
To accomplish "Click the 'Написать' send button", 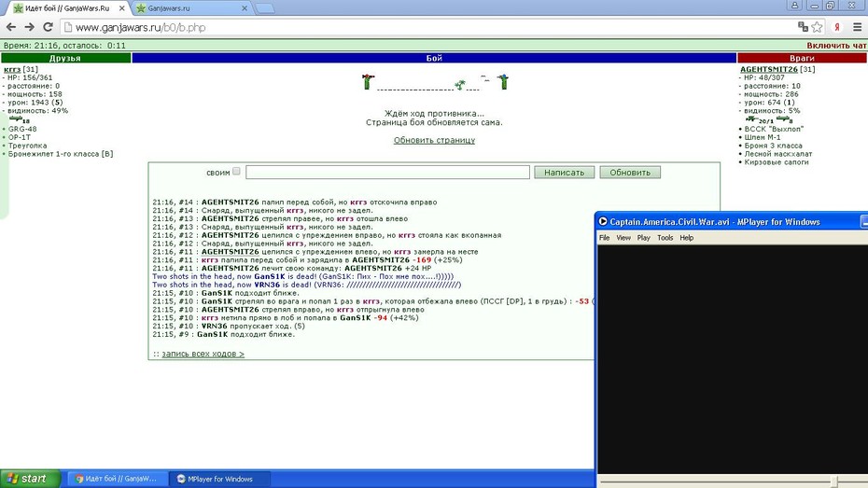I will click(564, 172).
